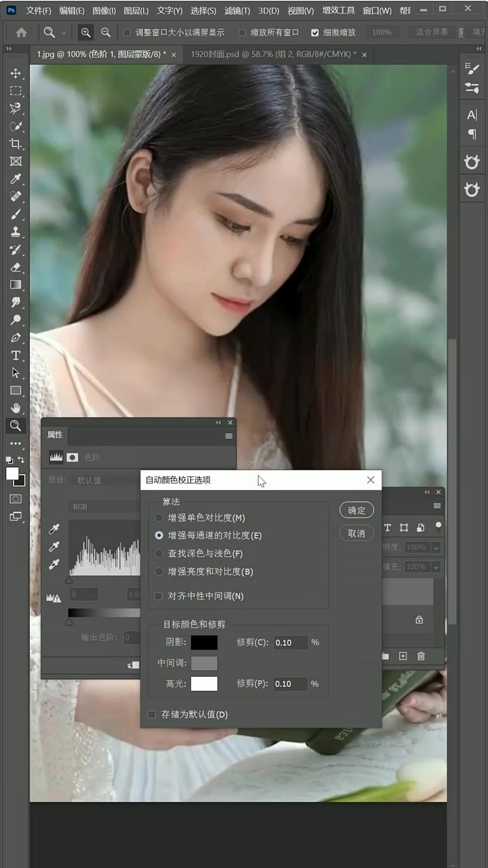Toggle Quick Mask mode
The image size is (488, 868).
16,498
